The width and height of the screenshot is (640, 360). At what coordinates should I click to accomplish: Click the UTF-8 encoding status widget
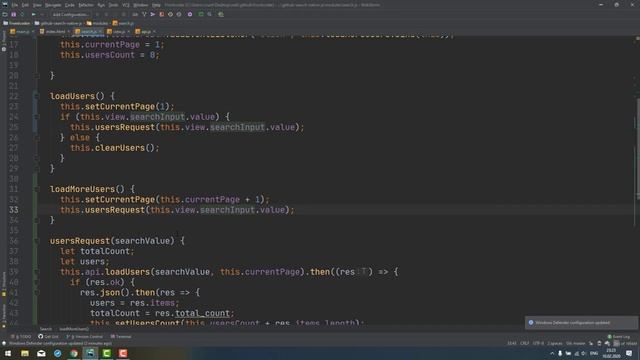538,344
